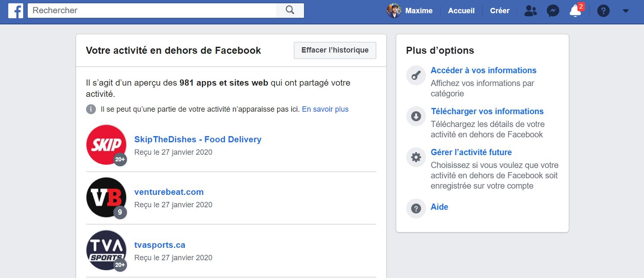Click the search magnifier button
The height and width of the screenshot is (278, 644).
[290, 10]
